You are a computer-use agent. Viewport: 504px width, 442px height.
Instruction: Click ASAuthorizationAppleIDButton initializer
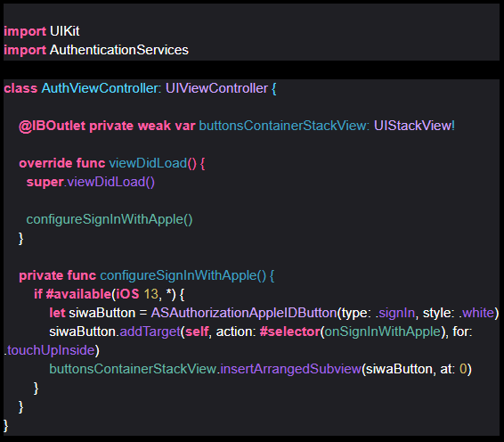(x=244, y=313)
